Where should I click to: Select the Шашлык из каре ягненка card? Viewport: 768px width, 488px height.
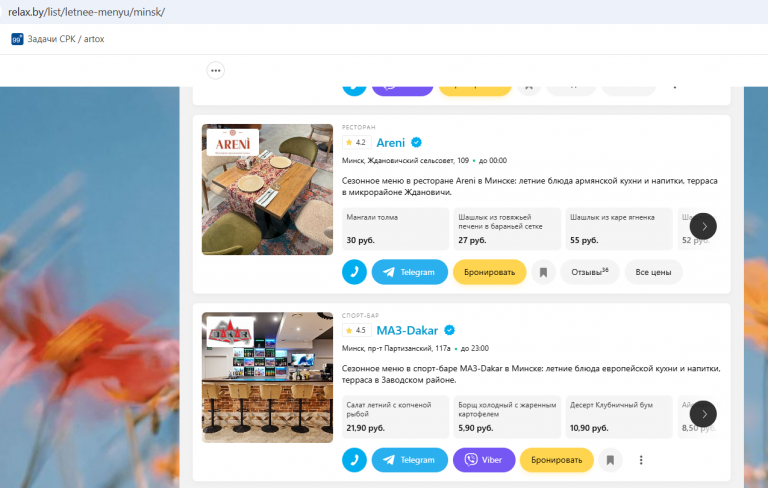pyautogui.click(x=619, y=228)
